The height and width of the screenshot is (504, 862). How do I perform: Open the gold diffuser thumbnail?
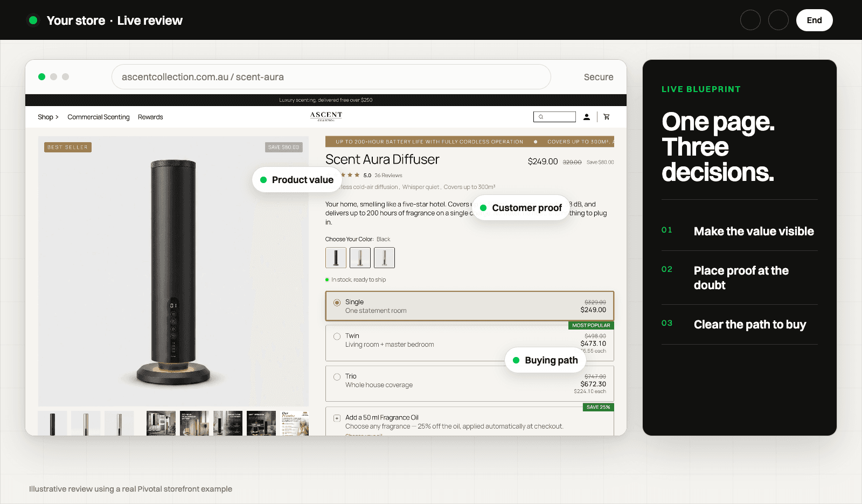point(86,423)
